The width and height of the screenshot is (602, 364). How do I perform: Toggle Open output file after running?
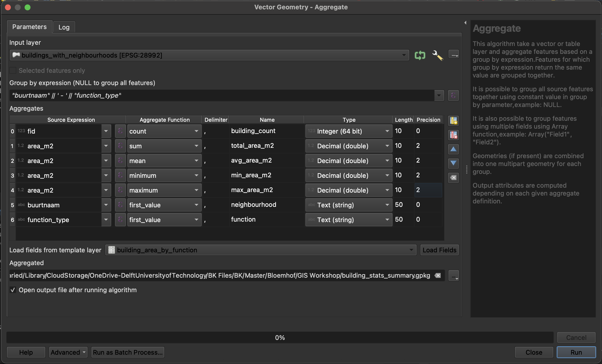[13, 290]
